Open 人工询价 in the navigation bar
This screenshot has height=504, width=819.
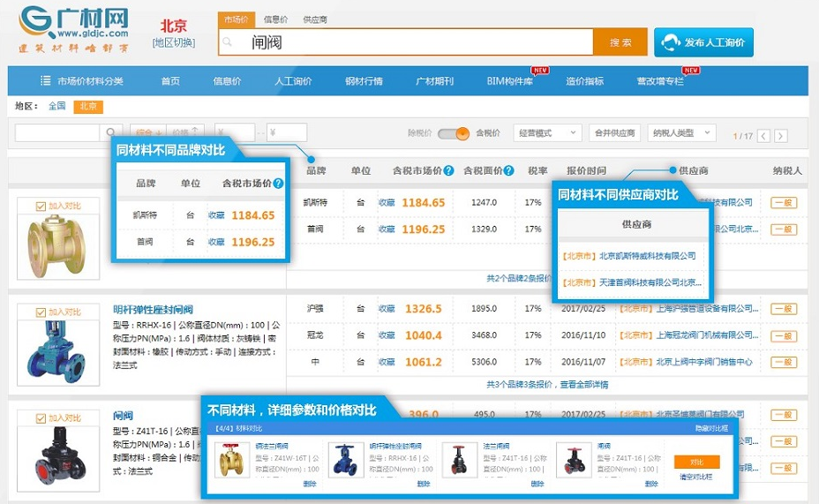pos(293,81)
